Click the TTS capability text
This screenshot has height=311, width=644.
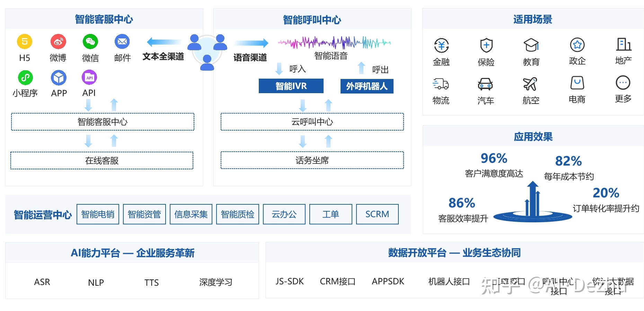point(151,283)
